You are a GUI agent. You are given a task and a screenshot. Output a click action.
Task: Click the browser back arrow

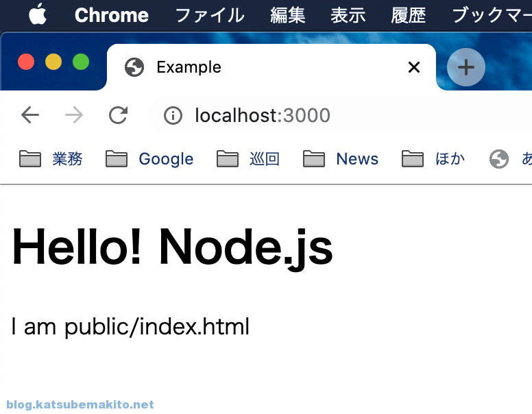tap(30, 115)
